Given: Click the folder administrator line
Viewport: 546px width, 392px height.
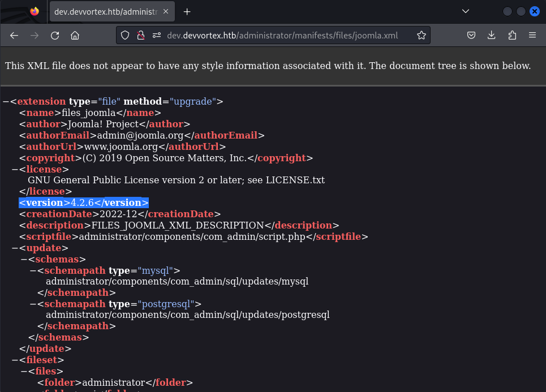Looking at the screenshot, I should click(x=115, y=382).
